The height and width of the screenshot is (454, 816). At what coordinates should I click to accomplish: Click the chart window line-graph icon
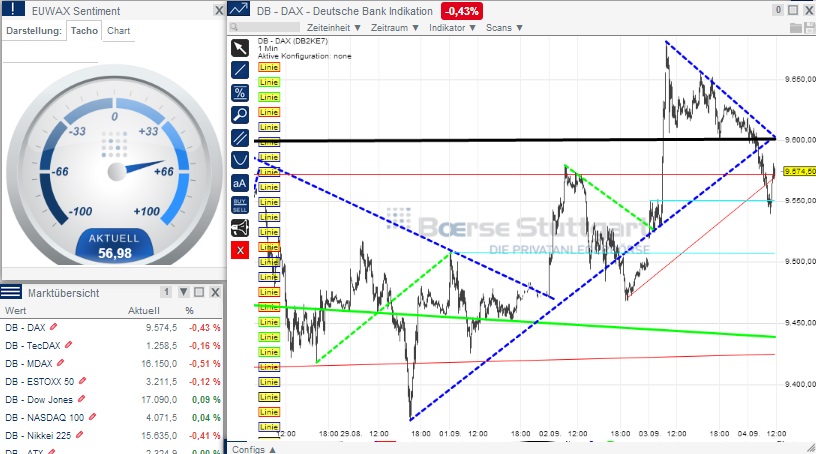(x=239, y=9)
